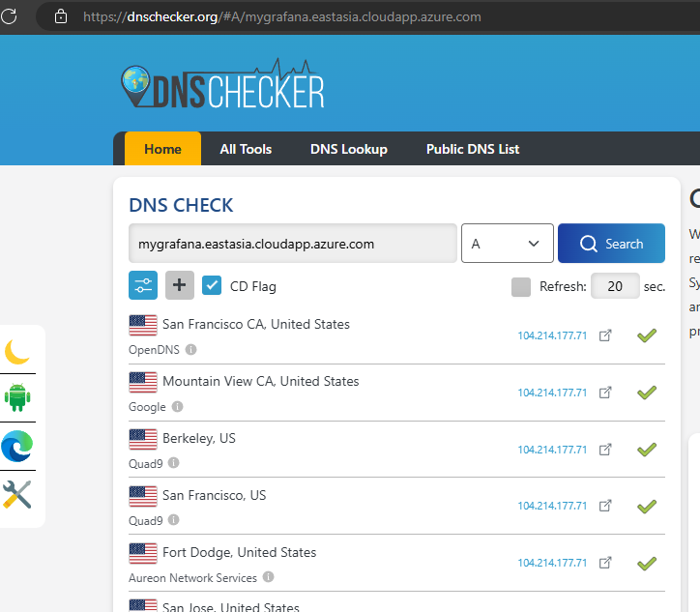The image size is (700, 612).
Task: Uncheck the CD Flag checkbox
Action: click(x=212, y=285)
